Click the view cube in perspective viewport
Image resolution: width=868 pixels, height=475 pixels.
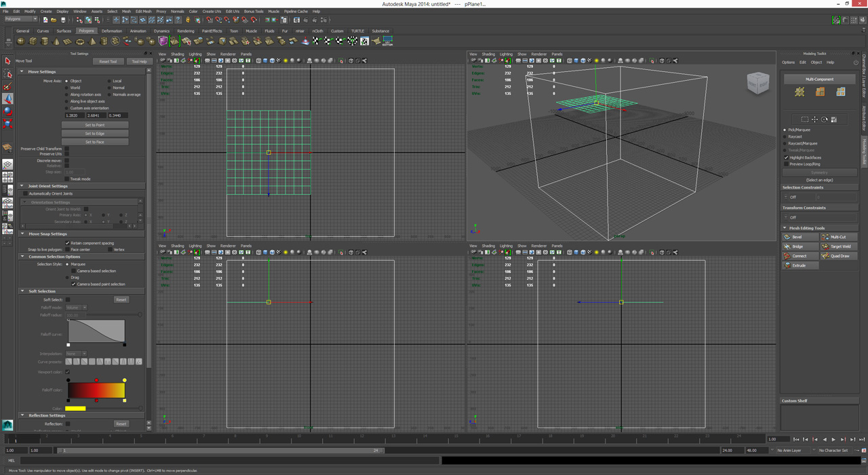click(757, 83)
